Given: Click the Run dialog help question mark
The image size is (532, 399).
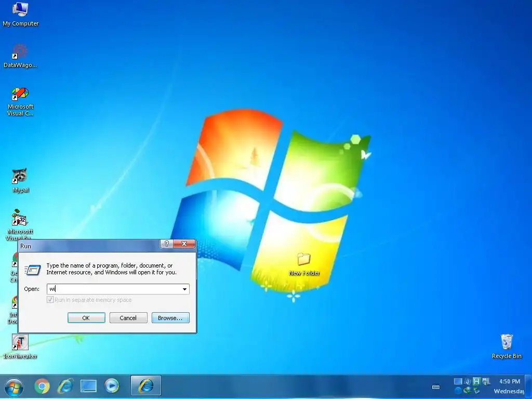Looking at the screenshot, I should click(167, 244).
